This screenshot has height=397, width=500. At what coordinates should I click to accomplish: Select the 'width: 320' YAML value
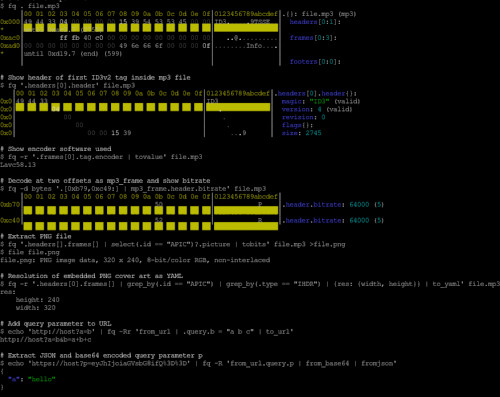[x=36, y=308]
